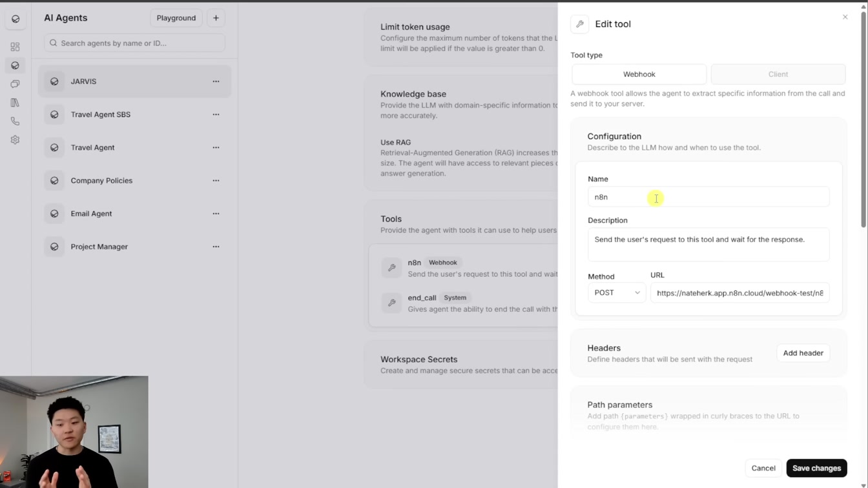The height and width of the screenshot is (488, 868).
Task: Click Save changes button
Action: [816, 468]
